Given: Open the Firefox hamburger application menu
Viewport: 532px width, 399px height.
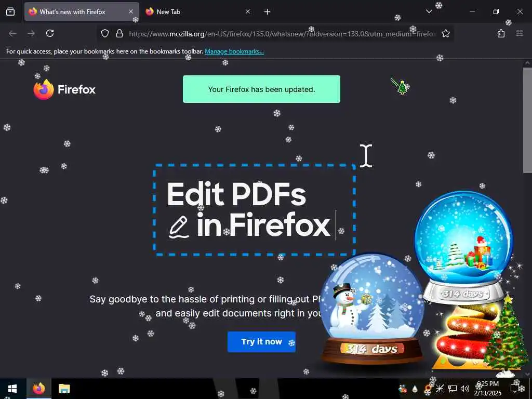Looking at the screenshot, I should (x=520, y=33).
